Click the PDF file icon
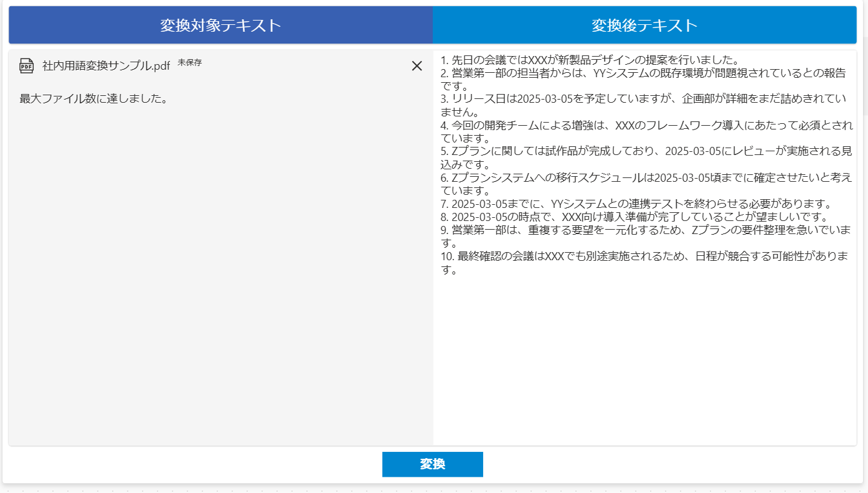The height and width of the screenshot is (493, 868). 27,66
